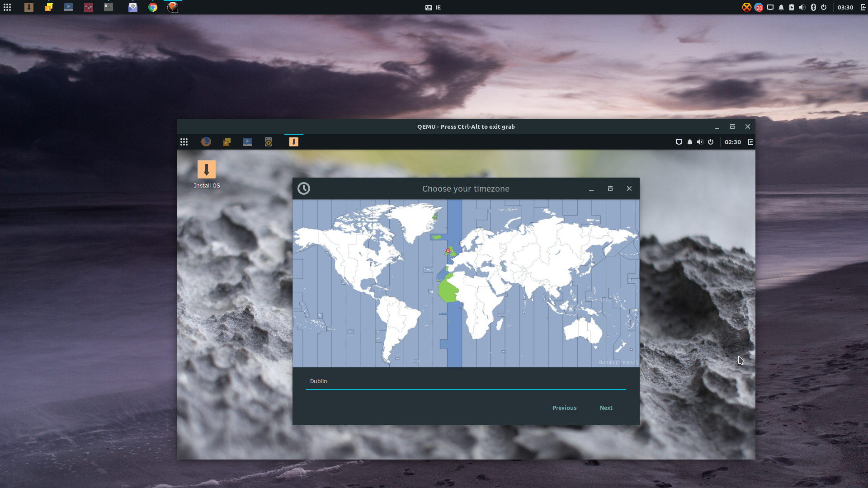Screen dimensions: 868x488
Task: Launch Firefox in guest panel
Action: tap(206, 142)
